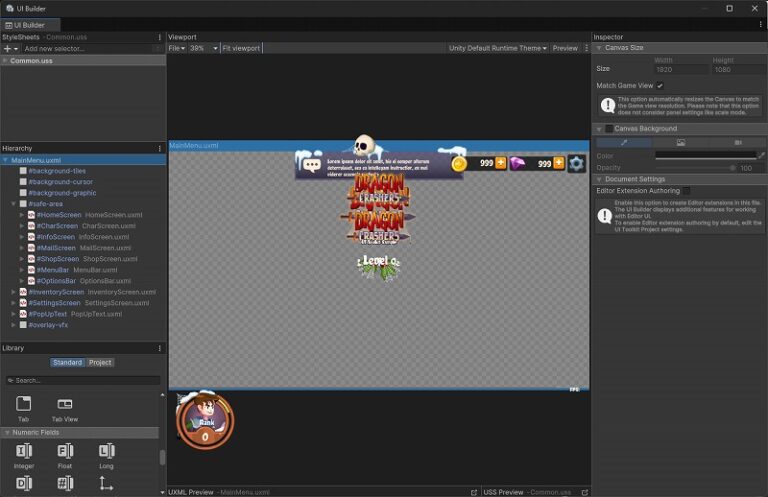Image resolution: width=768 pixels, height=497 pixels.
Task: Switch Library to the Project tab
Action: tap(100, 362)
